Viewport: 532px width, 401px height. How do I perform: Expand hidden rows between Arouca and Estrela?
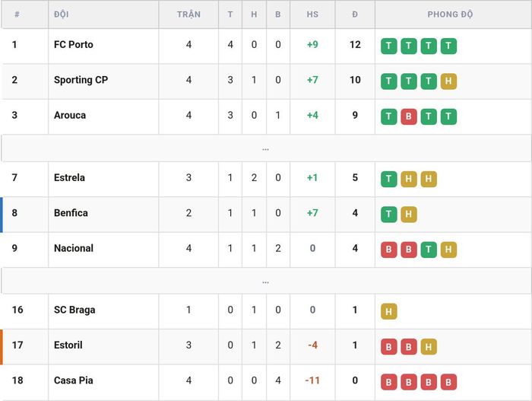pyautogui.click(x=266, y=148)
